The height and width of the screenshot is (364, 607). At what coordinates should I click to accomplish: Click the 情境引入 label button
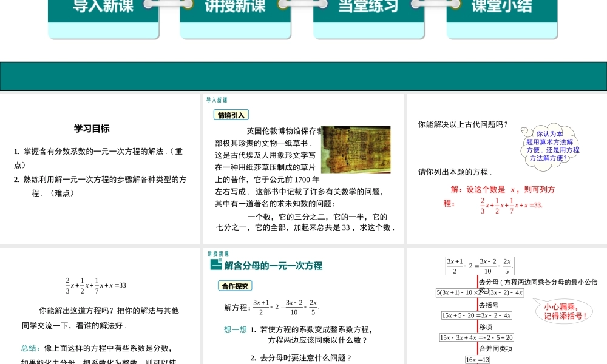pos(231,115)
